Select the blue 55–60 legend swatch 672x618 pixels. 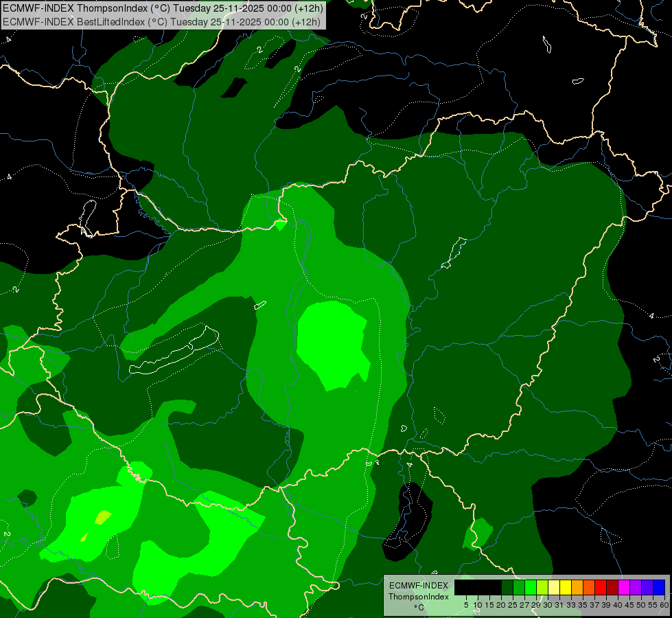(659, 587)
